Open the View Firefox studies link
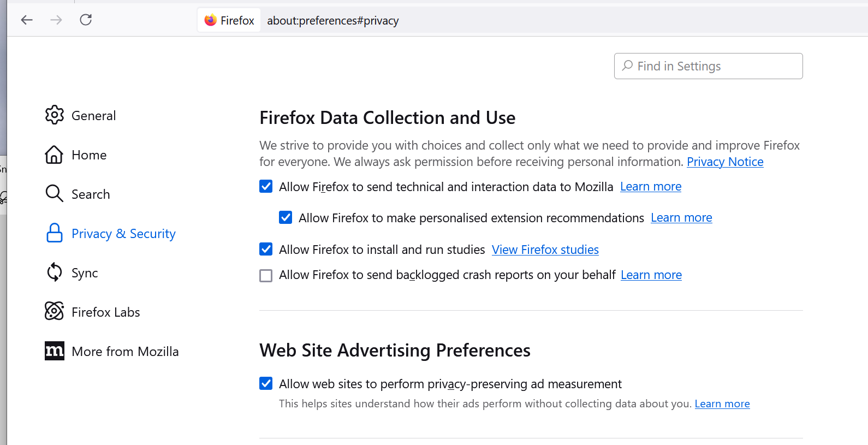This screenshot has height=445, width=868. [545, 250]
